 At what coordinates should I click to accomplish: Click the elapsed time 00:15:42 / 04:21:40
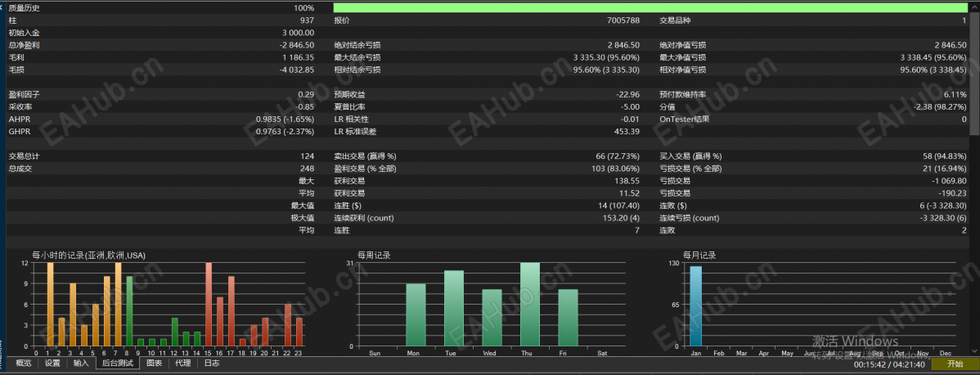(x=890, y=364)
